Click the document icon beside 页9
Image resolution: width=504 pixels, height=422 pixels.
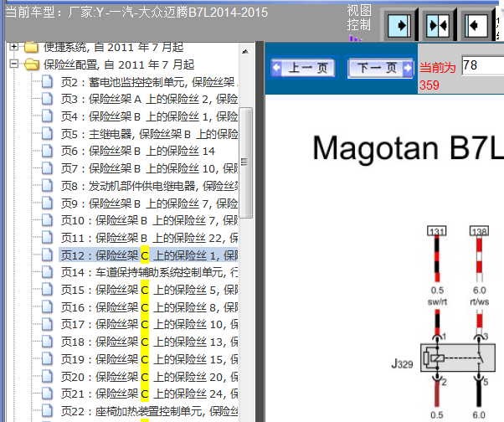47,203
